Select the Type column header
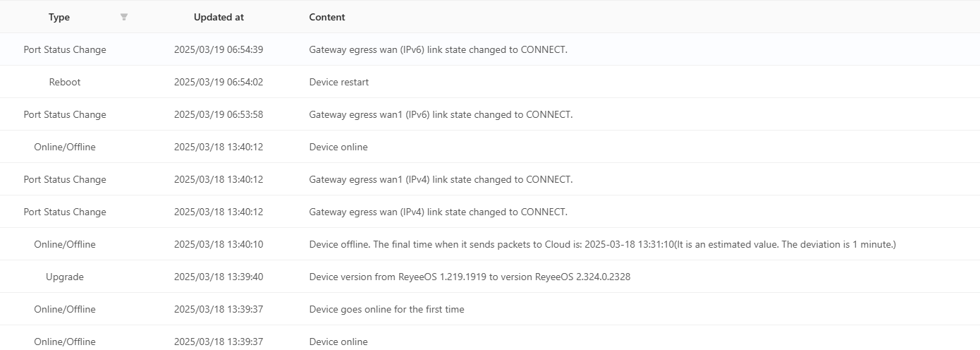Viewport: 980px width, 350px height. (59, 17)
